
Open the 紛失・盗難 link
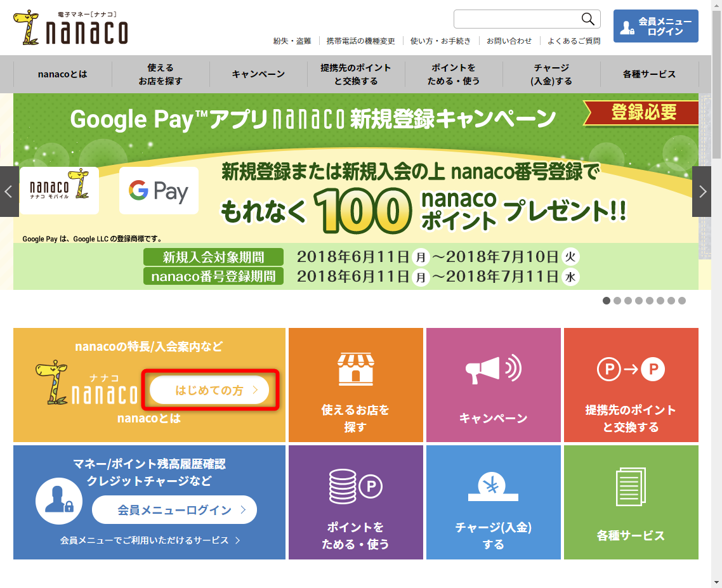[292, 41]
